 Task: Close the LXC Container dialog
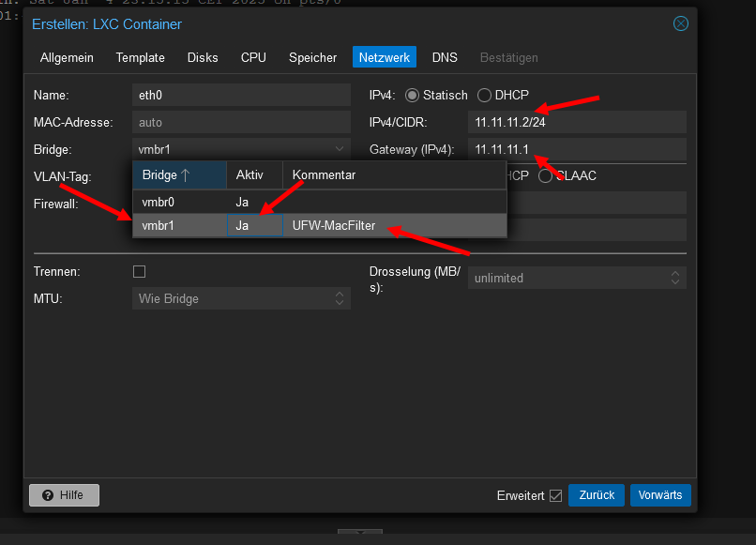click(x=681, y=23)
